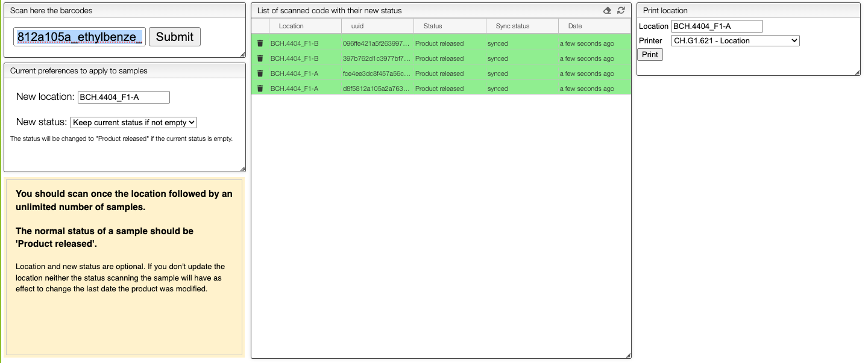868x363 pixels.
Task: Delete the row with uuid fce4ee3dc8f457a56c
Action: (x=260, y=73)
